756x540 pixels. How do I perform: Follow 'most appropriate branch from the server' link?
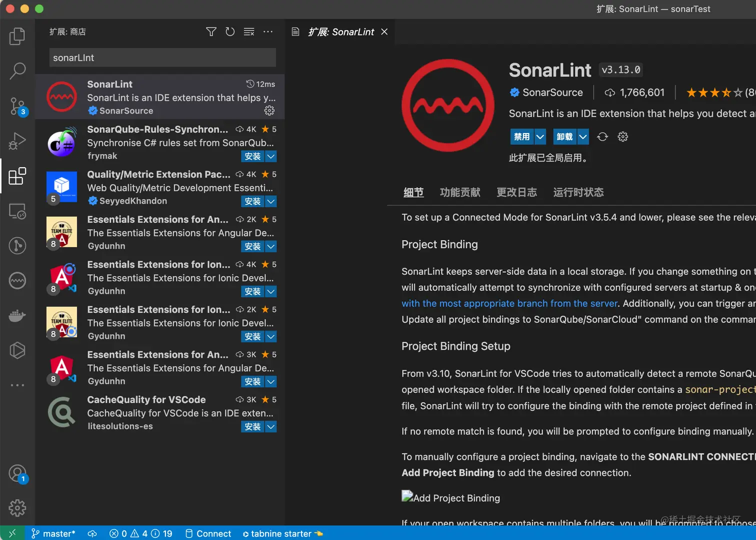[509, 303]
